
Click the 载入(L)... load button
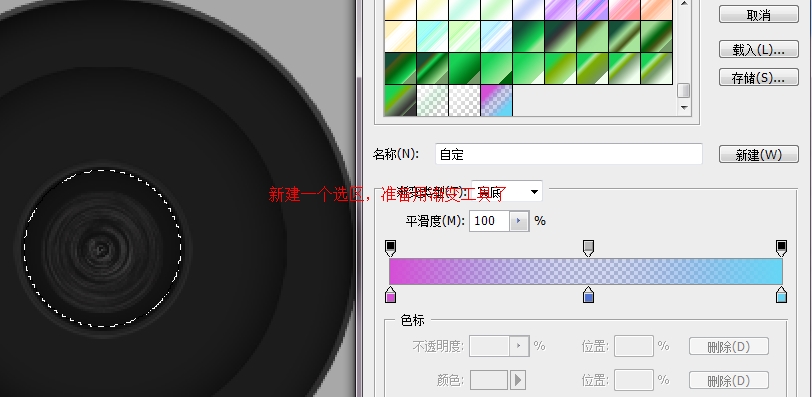coord(759,49)
